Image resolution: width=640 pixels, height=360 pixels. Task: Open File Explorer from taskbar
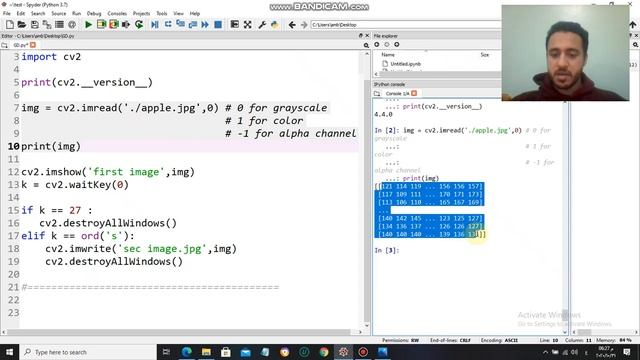[206, 352]
